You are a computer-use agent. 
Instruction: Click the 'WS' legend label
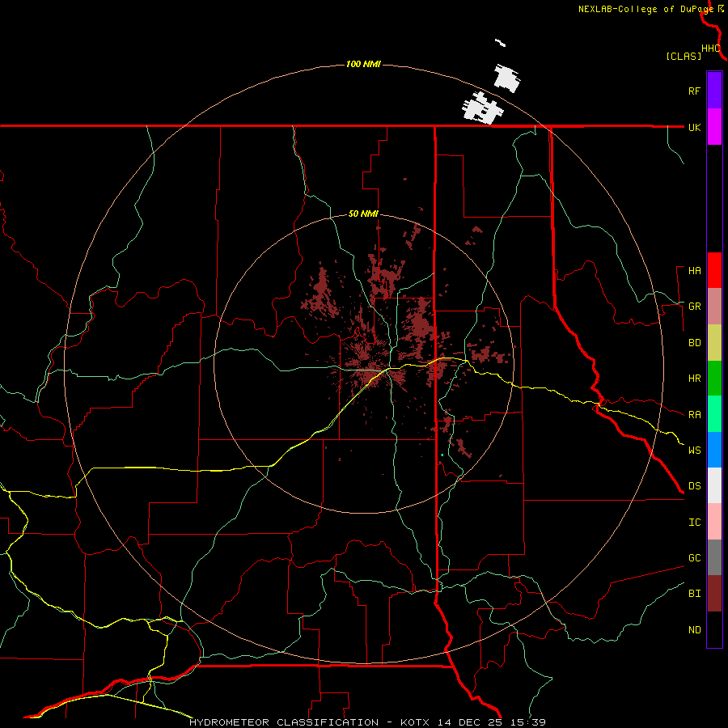coord(694,451)
